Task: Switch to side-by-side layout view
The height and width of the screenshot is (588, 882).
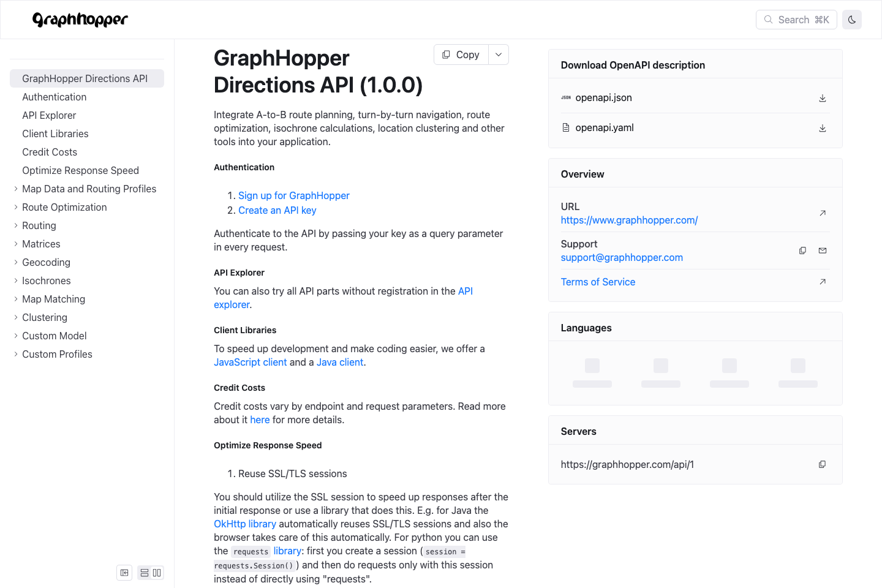Action: [x=157, y=573]
